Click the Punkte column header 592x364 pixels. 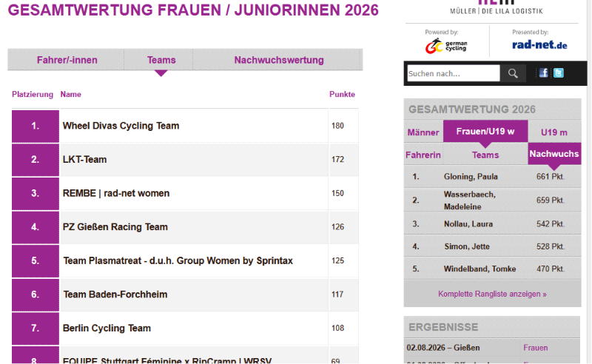[x=342, y=95]
